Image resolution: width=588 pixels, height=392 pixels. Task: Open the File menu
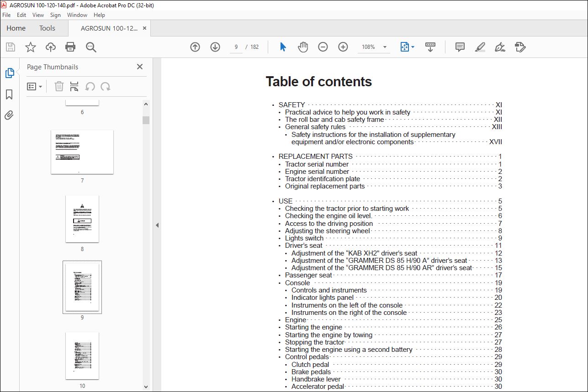6,15
